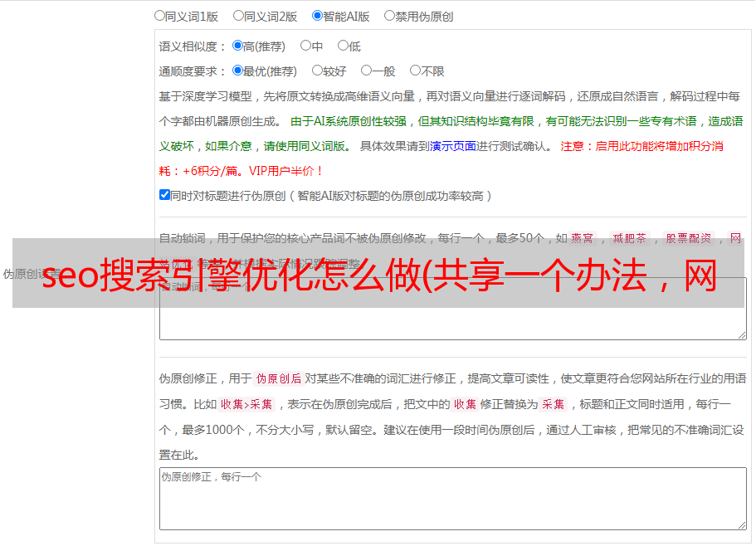Click the 伪原创修正 text area

pos(453,499)
